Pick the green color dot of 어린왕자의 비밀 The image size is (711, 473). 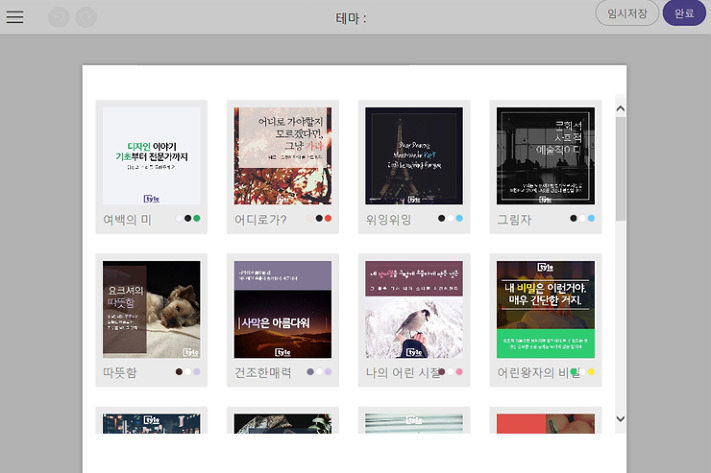tap(574, 371)
